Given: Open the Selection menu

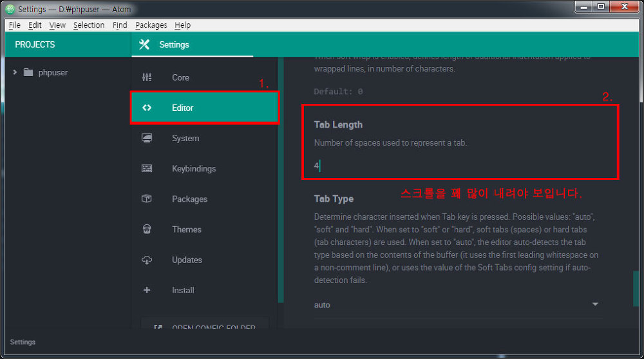Looking at the screenshot, I should (89, 25).
